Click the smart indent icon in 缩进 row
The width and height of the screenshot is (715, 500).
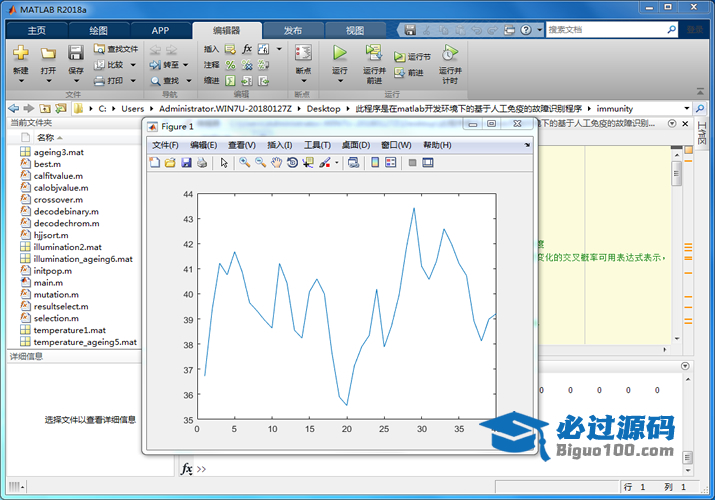click(x=230, y=81)
